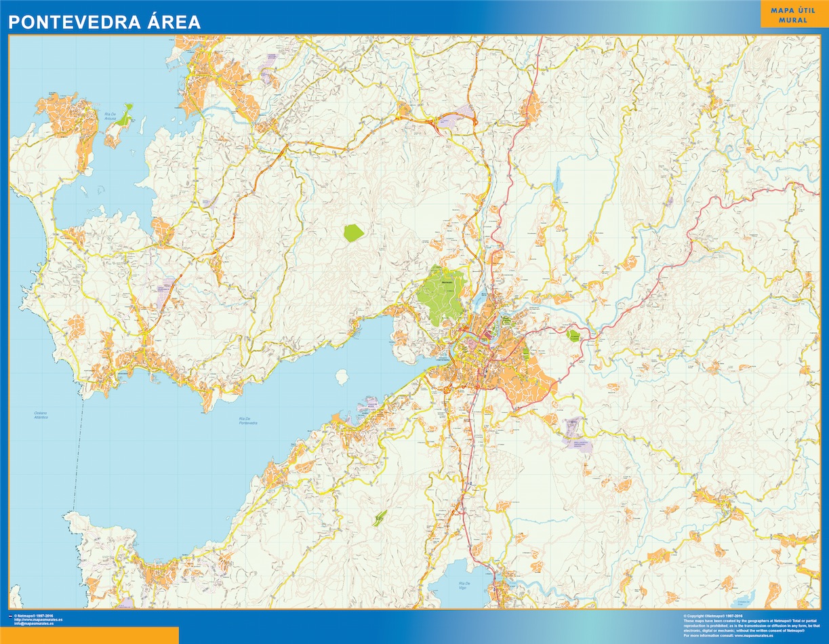Click the small flag icon beside Netmaps copyright
The height and width of the screenshot is (644, 829).
10,616
